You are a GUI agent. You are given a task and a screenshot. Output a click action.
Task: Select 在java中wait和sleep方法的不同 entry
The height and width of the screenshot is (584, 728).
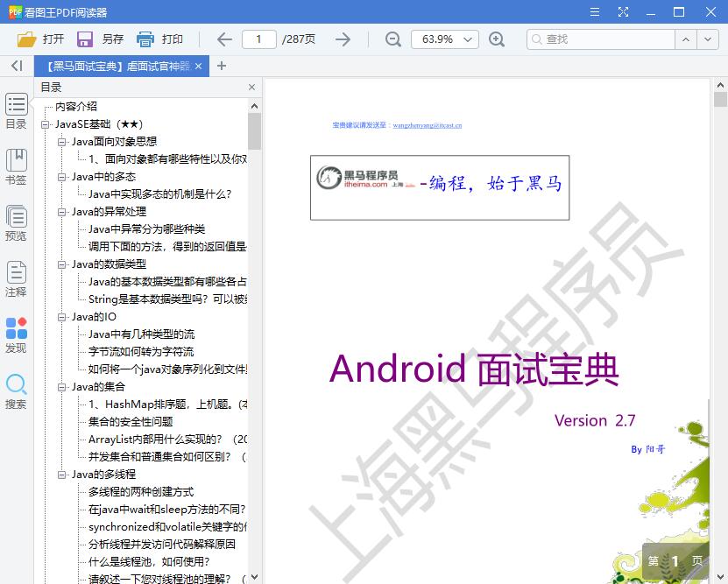[x=166, y=510]
